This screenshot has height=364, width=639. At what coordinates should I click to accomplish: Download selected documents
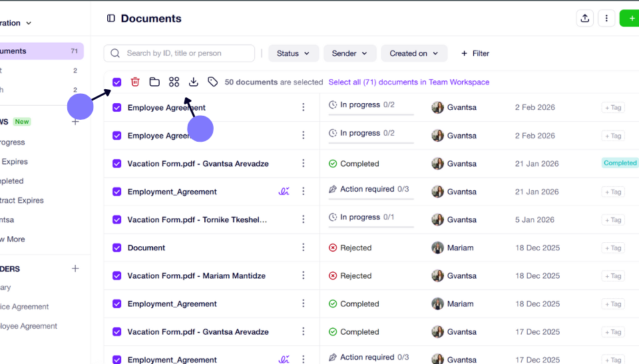click(194, 82)
